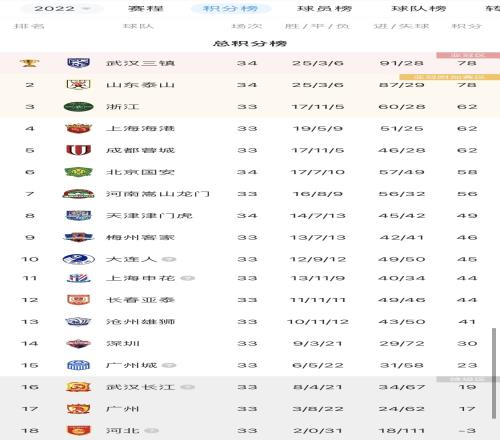Click the 武汉三镇 team crest icon
Viewport: 500px width, 440px height.
pyautogui.click(x=78, y=63)
